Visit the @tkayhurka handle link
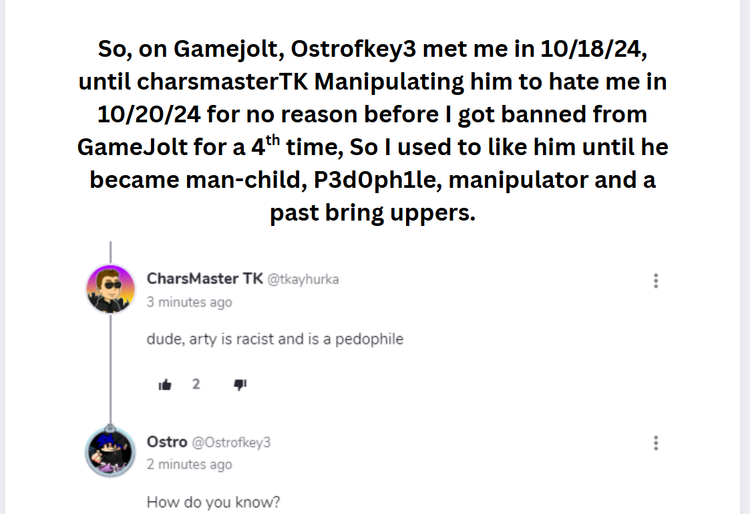Screen dimensions: 750x514 pos(303,280)
